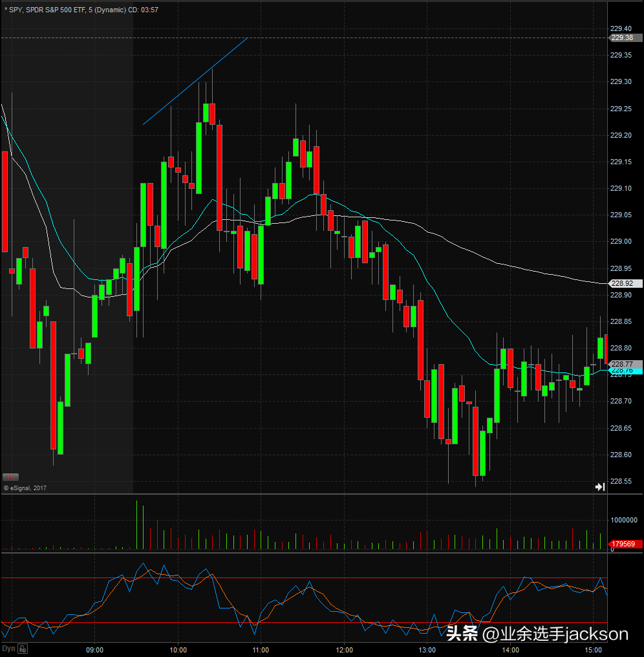
Task: Click the 11:00 time axis label
Action: tap(261, 650)
